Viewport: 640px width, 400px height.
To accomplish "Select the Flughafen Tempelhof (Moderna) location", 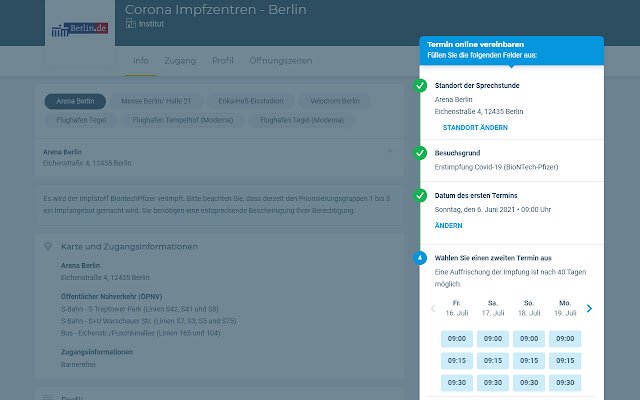I will tap(183, 120).
